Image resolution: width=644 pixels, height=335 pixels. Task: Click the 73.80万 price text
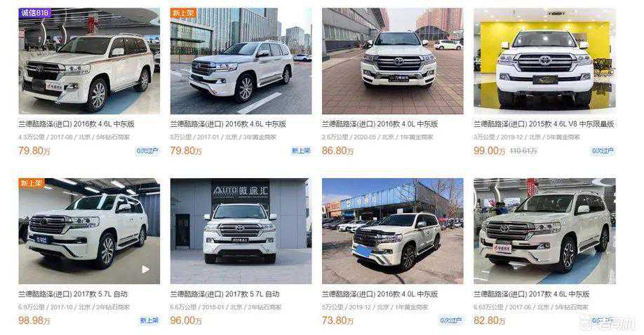[337, 320]
